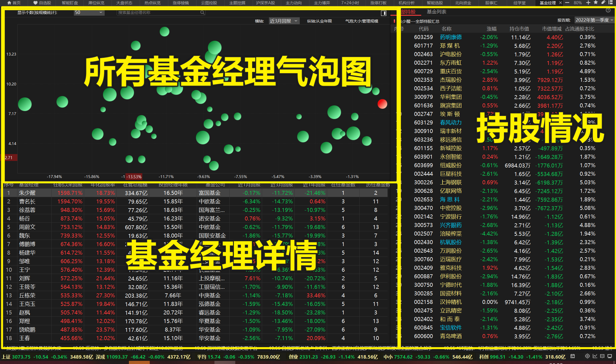Click the zoom in plus icon
Viewport: 616px width, 364px height.
click(x=588, y=3)
